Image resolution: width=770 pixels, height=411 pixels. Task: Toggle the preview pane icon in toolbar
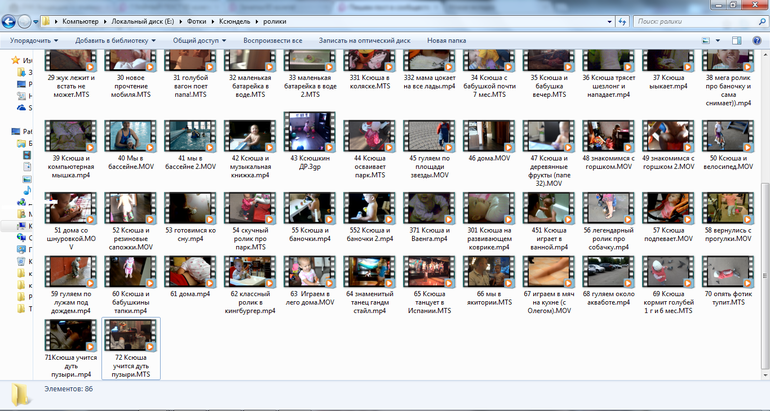[x=738, y=40]
